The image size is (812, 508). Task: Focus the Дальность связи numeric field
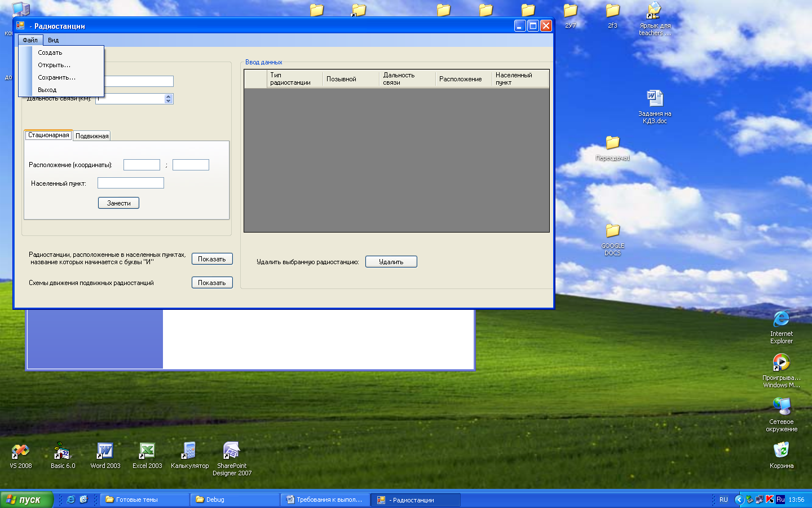point(130,99)
